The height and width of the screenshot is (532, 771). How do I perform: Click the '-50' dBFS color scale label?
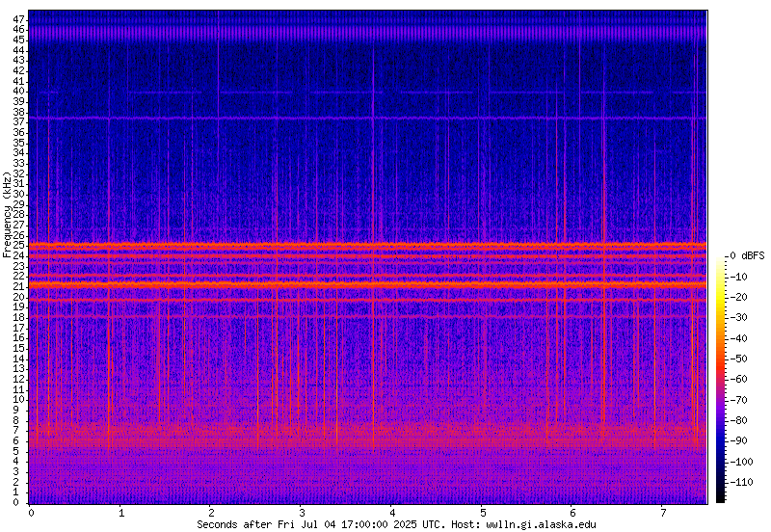738,359
